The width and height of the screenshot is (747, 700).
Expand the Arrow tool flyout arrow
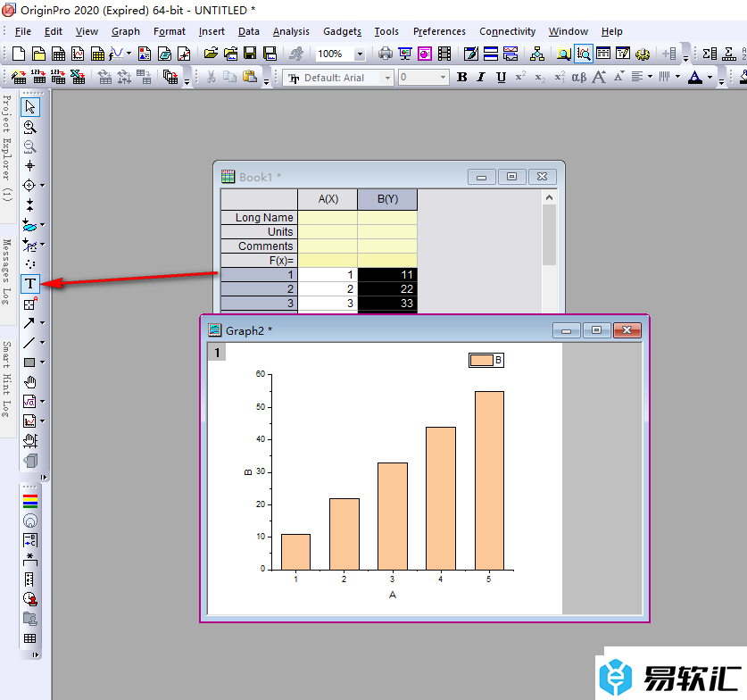coord(43,323)
